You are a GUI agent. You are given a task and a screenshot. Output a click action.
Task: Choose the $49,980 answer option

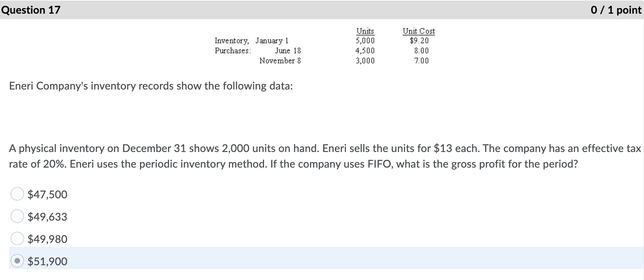17,238
